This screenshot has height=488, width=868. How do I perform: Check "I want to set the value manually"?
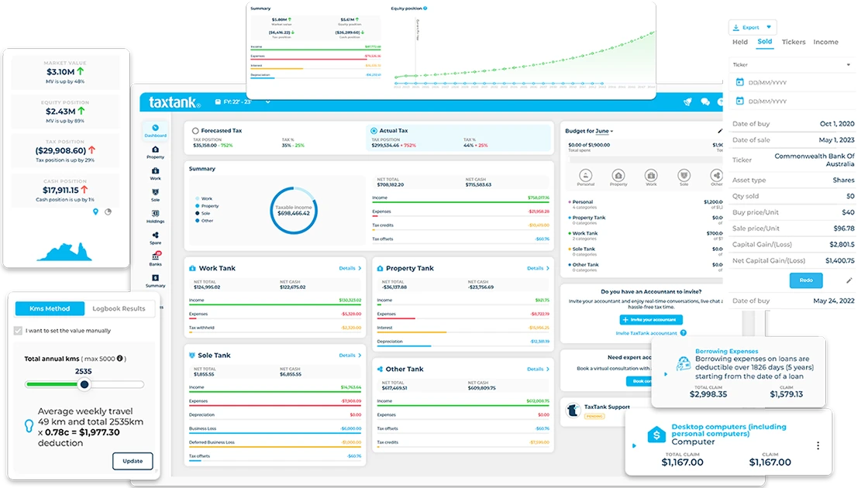tap(16, 329)
